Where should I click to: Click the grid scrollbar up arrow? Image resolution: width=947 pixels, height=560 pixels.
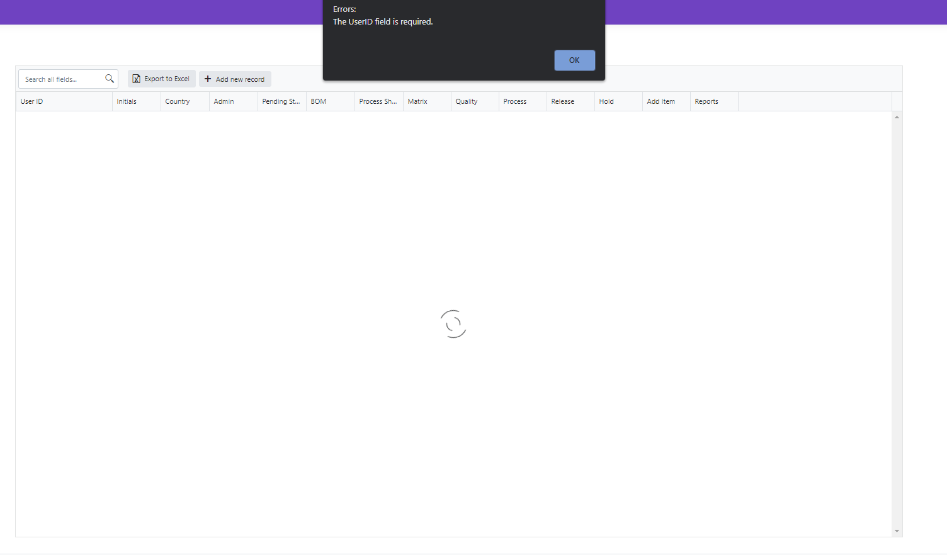pos(897,117)
